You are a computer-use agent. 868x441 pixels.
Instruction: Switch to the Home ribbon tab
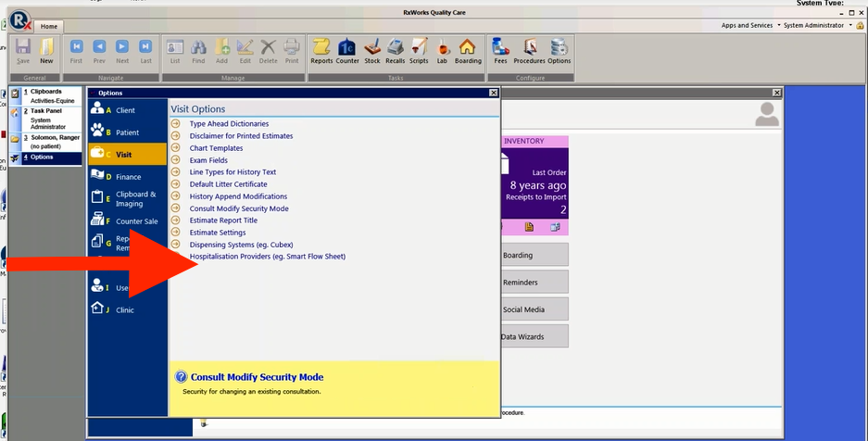coord(49,26)
